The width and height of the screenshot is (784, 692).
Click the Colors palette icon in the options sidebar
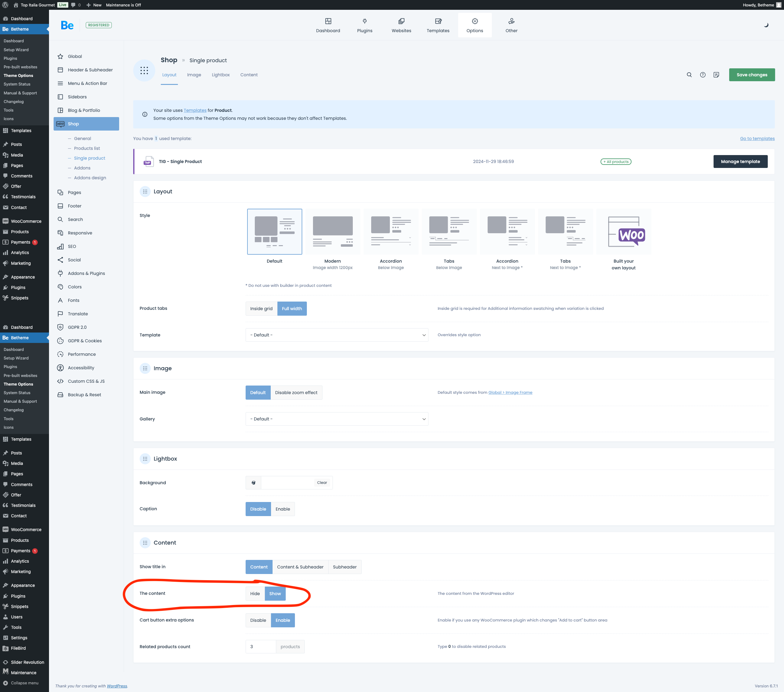coord(60,287)
